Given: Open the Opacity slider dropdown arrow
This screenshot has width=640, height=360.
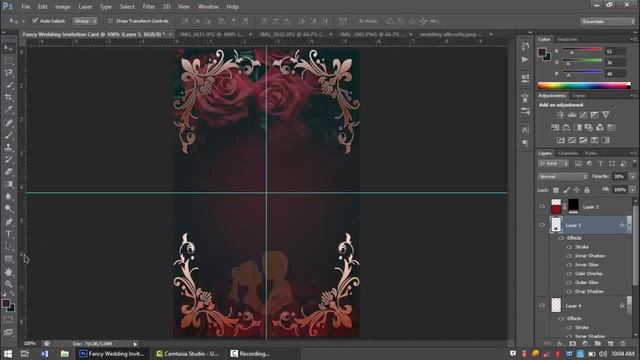Looking at the screenshot, I should click(632, 176).
